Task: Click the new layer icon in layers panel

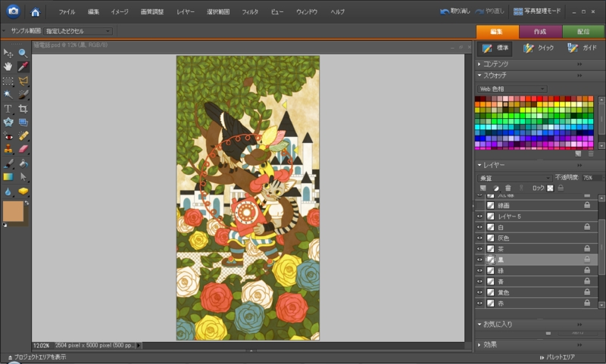Action: coord(483,188)
